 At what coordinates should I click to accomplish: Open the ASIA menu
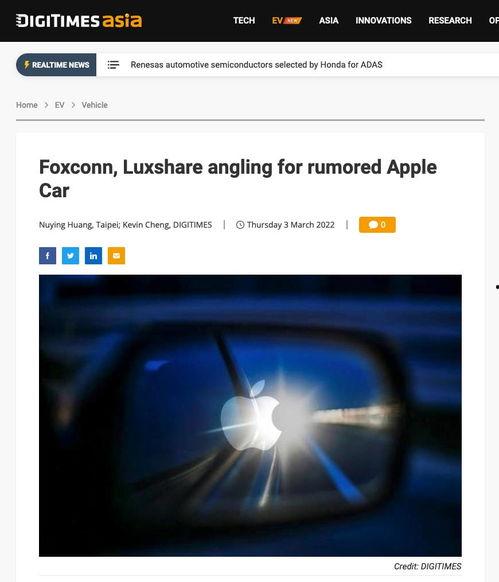click(x=329, y=20)
